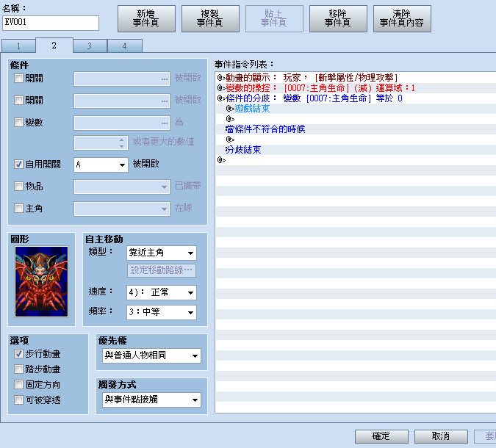Open event page tab 3
Viewport: 496px width, 448px height.
90,46
